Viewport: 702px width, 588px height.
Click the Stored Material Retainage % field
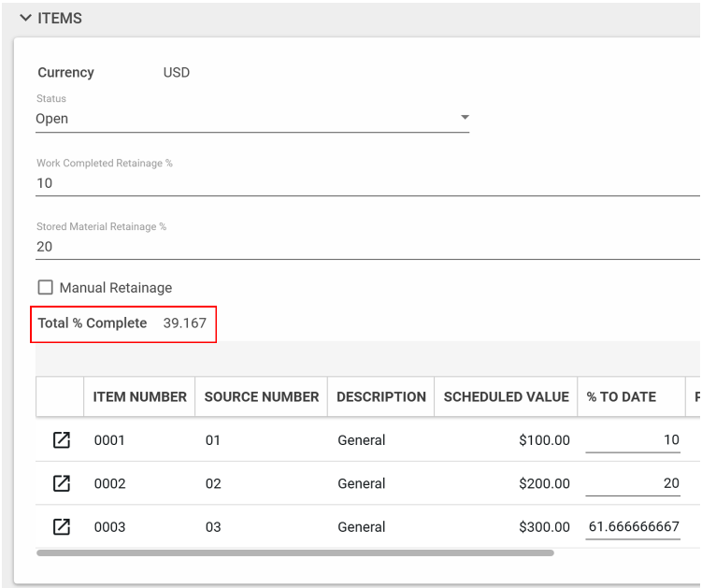coord(365,247)
